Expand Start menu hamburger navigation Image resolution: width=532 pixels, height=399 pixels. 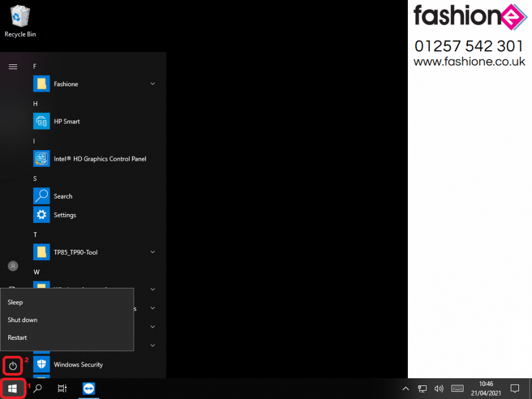click(13, 67)
